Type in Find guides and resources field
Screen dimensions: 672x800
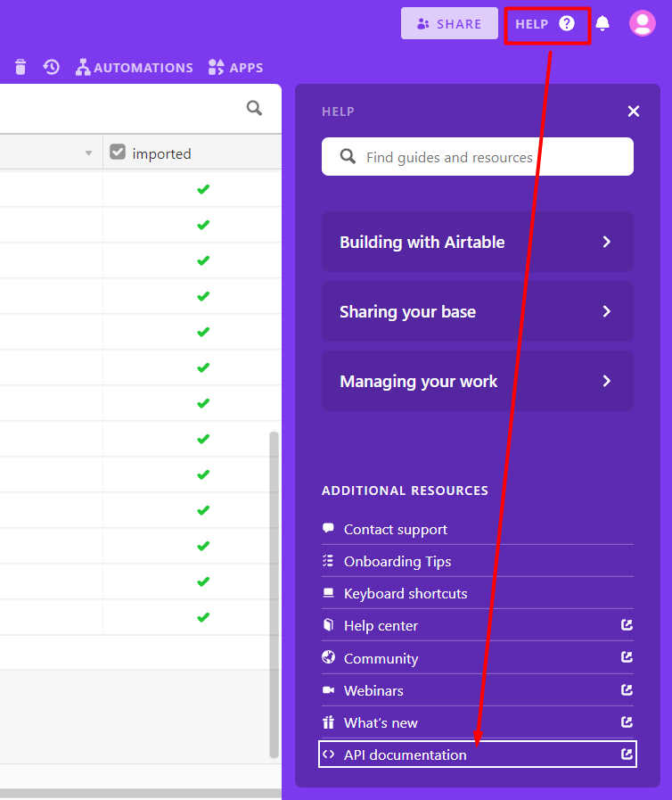click(x=490, y=157)
